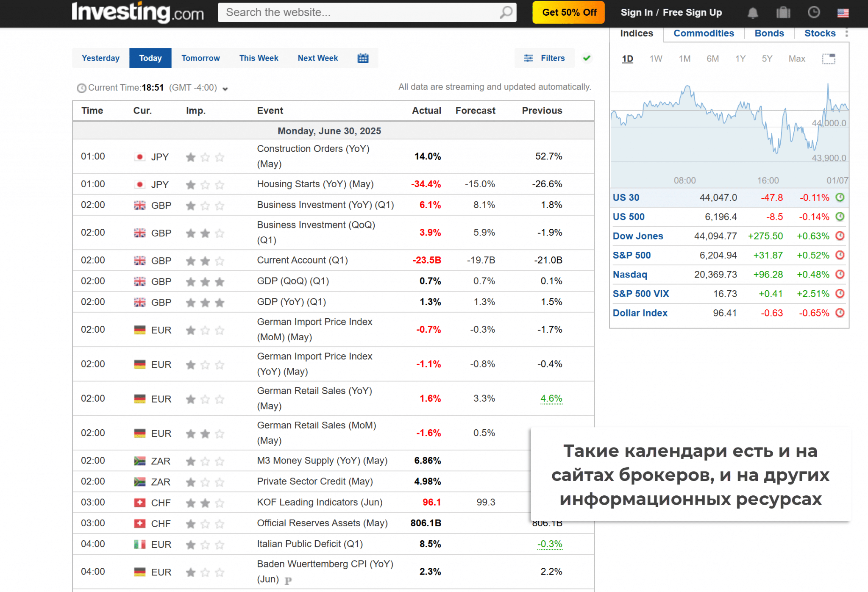This screenshot has height=592, width=868.
Task: Toggle the green filter checkmark
Action: click(587, 58)
